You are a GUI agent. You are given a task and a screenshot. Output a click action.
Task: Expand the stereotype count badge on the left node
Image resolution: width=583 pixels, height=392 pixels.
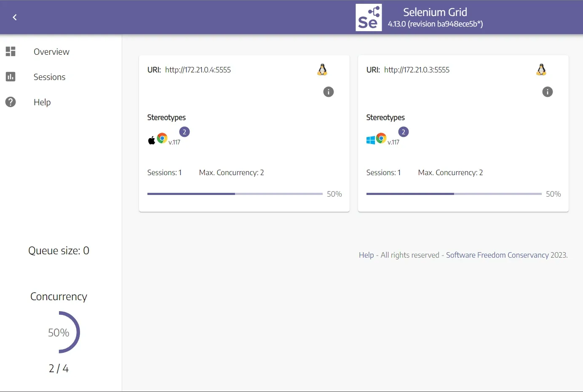pos(184,131)
